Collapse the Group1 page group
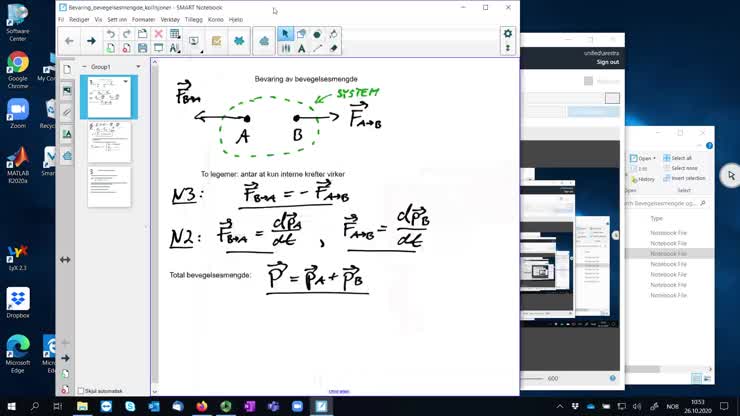The image size is (740, 416). pyautogui.click(x=85, y=67)
